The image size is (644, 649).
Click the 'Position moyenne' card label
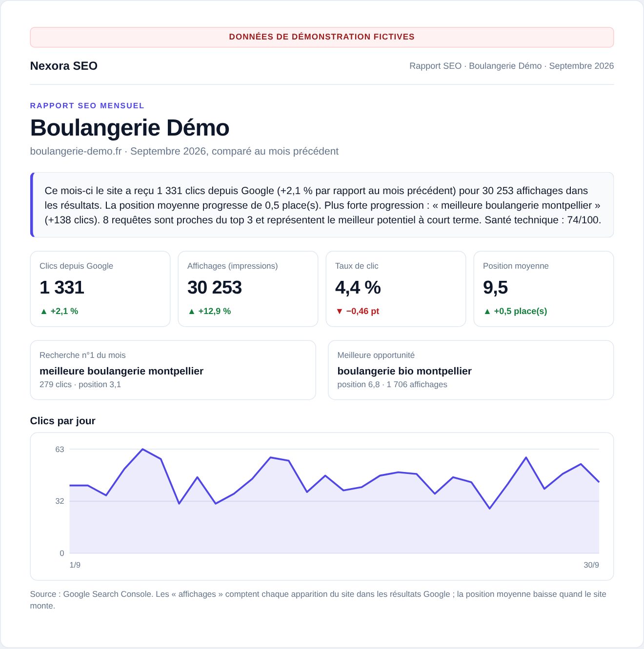(x=516, y=266)
